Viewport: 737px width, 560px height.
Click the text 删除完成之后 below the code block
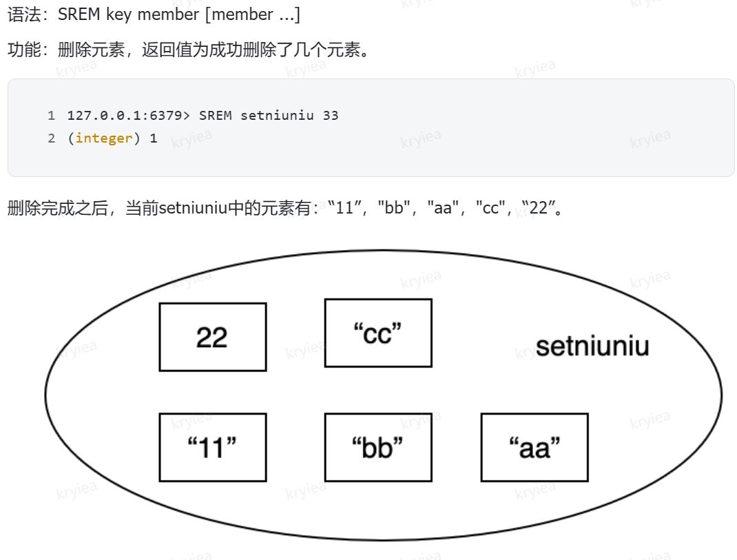pyautogui.click(x=58, y=208)
